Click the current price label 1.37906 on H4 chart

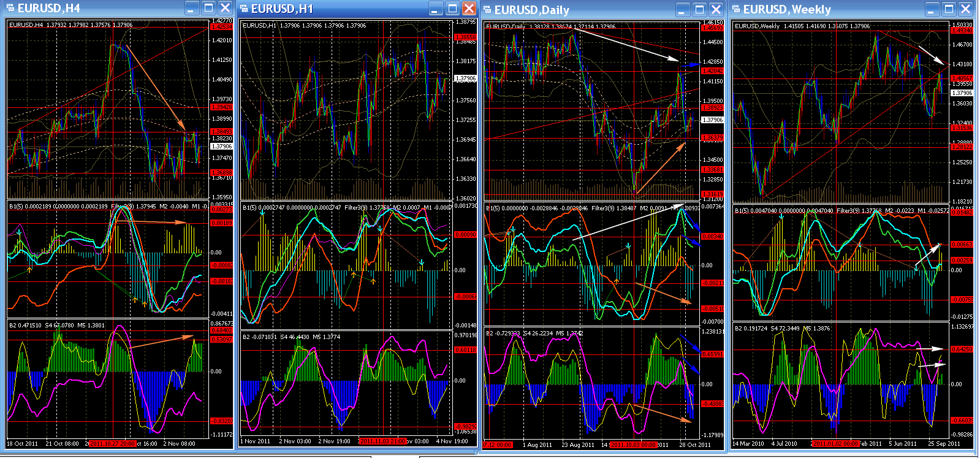[x=222, y=147]
